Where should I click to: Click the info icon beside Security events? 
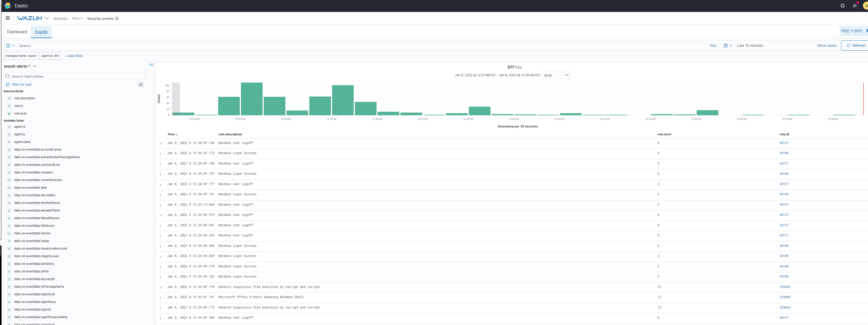(117, 19)
